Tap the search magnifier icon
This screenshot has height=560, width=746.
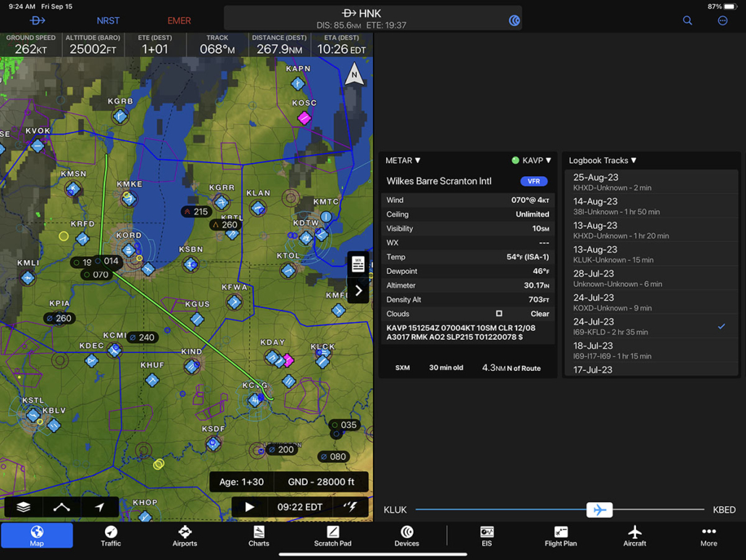[x=687, y=20]
